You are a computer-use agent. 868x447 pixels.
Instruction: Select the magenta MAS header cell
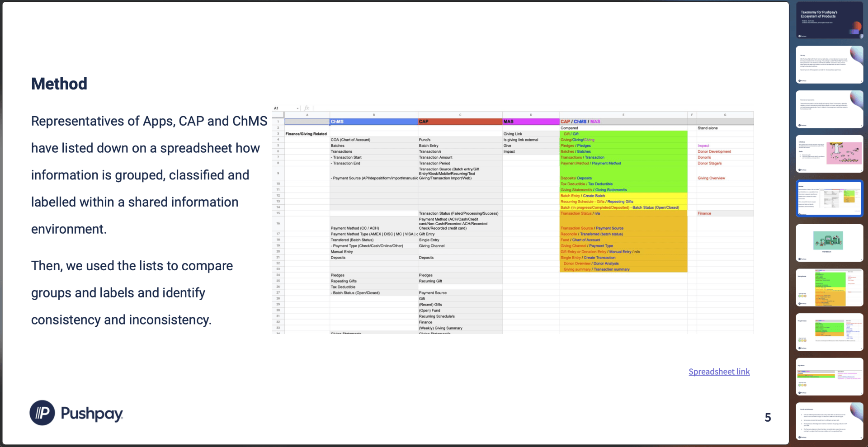531,122
